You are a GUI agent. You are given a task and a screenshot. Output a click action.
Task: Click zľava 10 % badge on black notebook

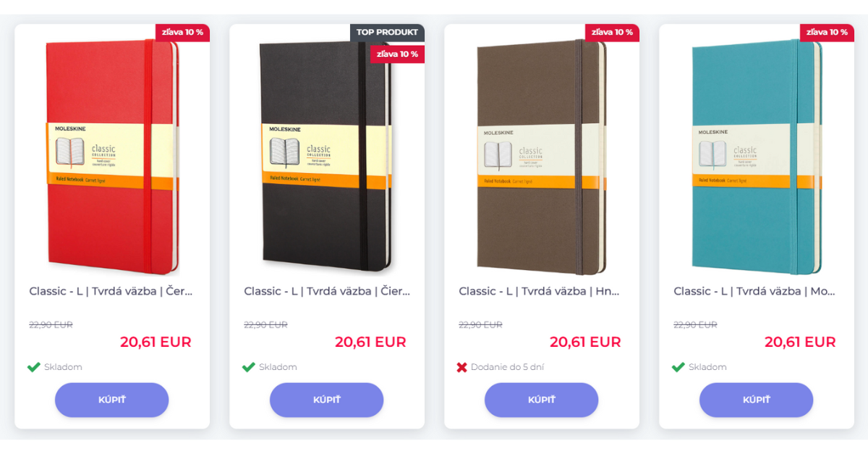tap(397, 54)
